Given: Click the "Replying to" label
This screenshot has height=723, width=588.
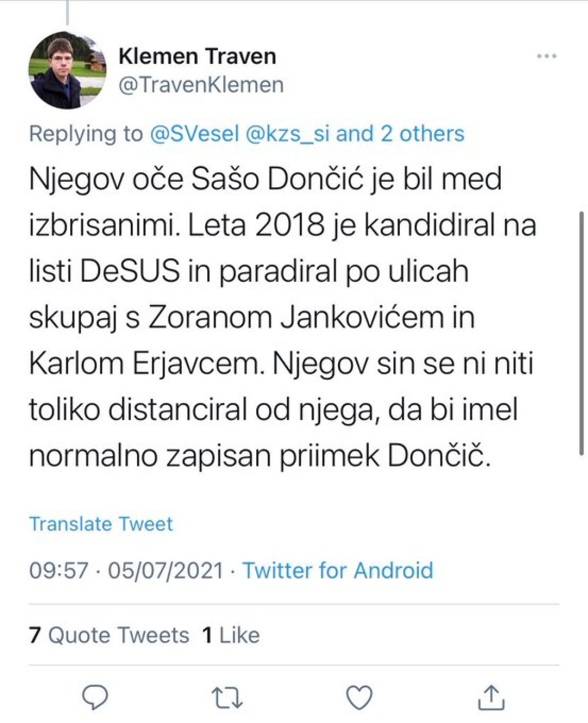Looking at the screenshot, I should tap(86, 134).
